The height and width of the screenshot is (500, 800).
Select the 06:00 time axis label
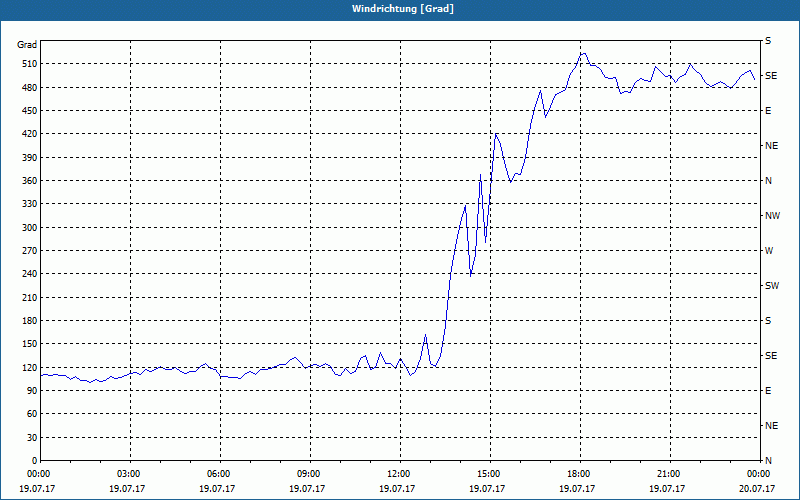(220, 473)
